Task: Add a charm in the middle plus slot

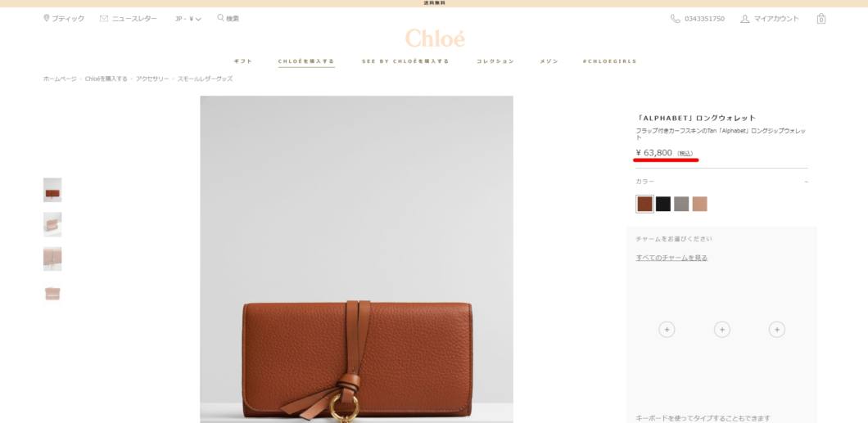Action: coord(722,330)
